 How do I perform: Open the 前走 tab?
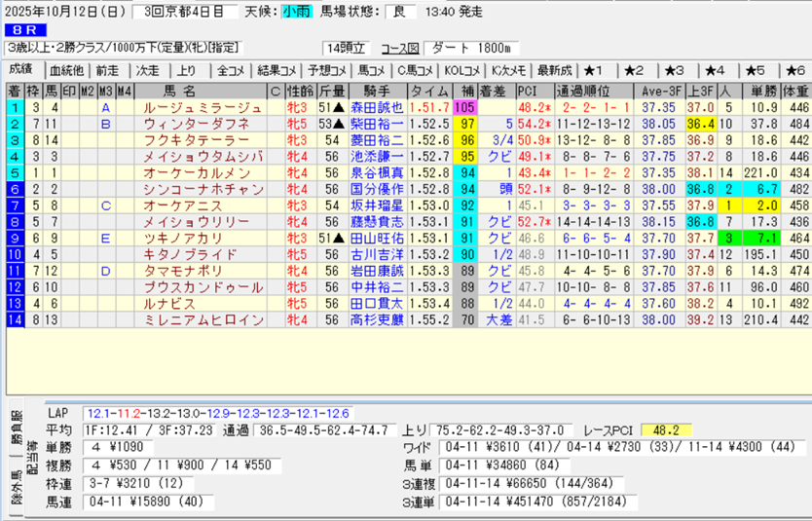coord(107,70)
